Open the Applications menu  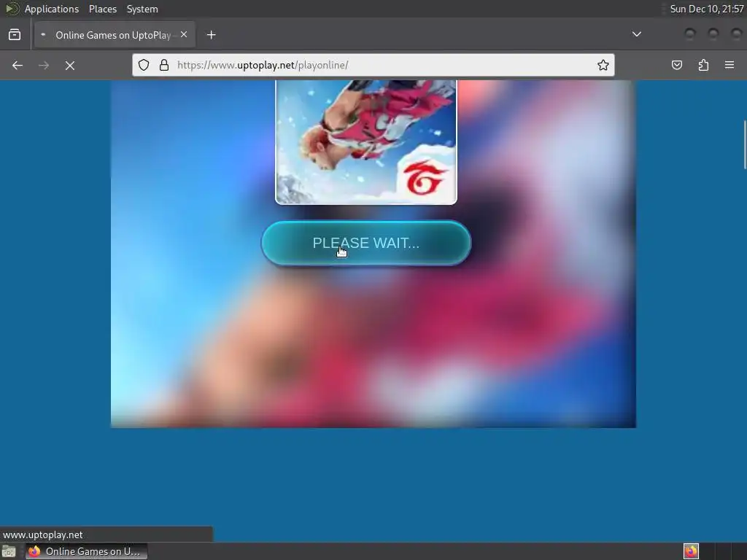click(x=52, y=9)
